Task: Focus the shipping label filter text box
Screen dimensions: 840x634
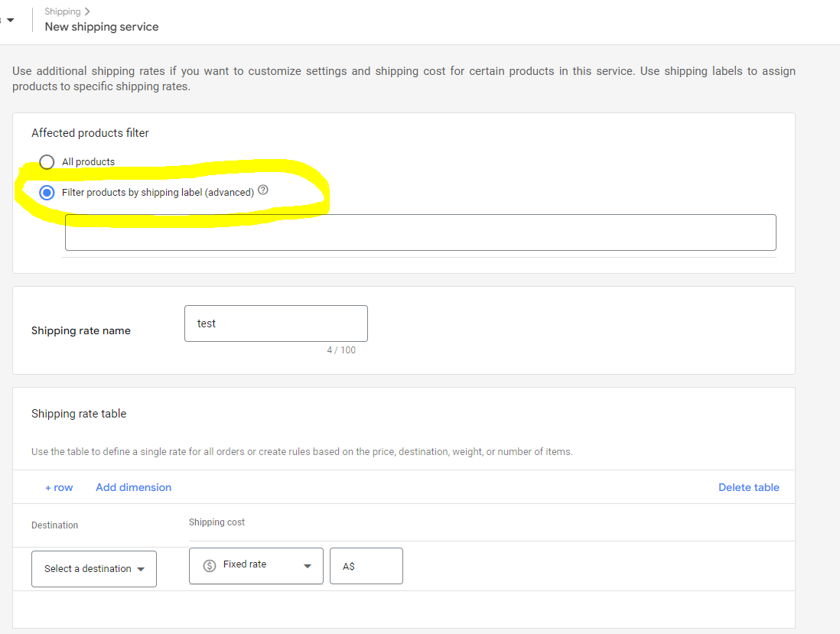Action: coord(420,232)
